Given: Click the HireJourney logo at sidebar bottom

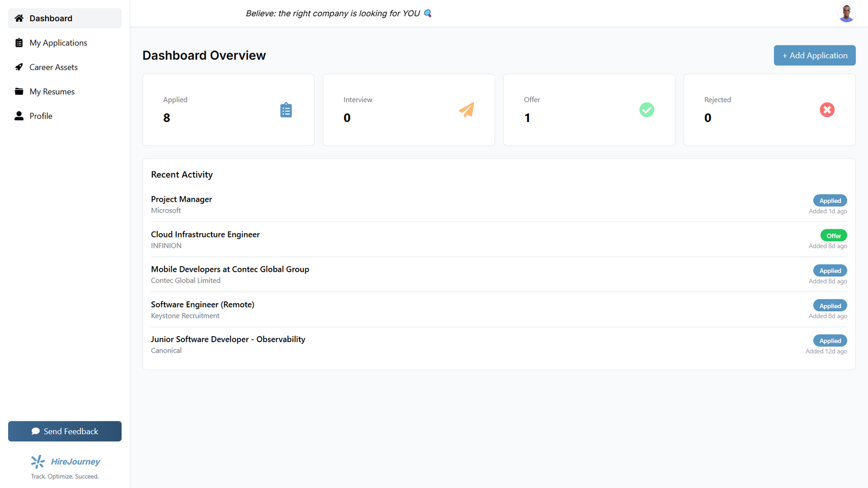Looking at the screenshot, I should pyautogui.click(x=65, y=461).
